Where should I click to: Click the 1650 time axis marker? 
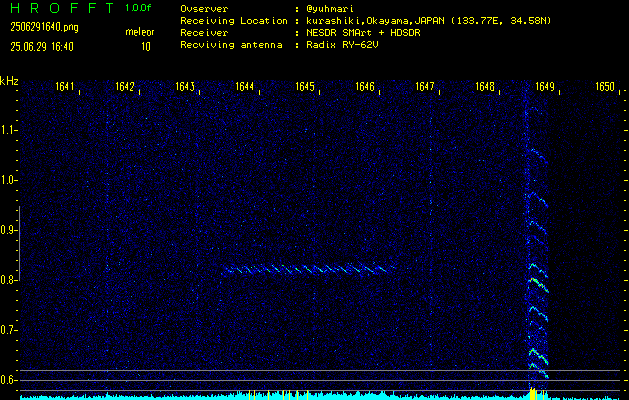tap(605, 86)
